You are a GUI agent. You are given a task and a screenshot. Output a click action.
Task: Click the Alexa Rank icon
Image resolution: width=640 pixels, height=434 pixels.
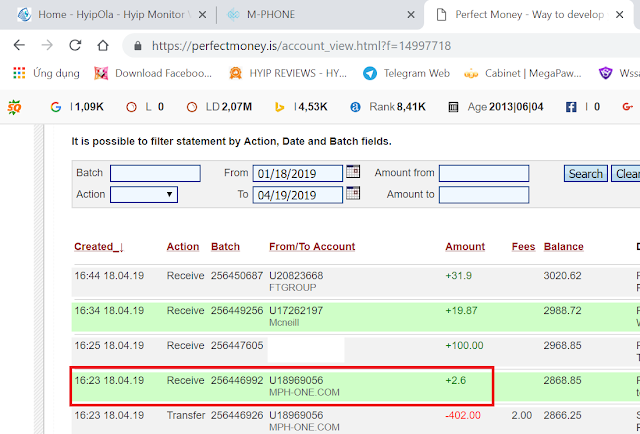356,107
